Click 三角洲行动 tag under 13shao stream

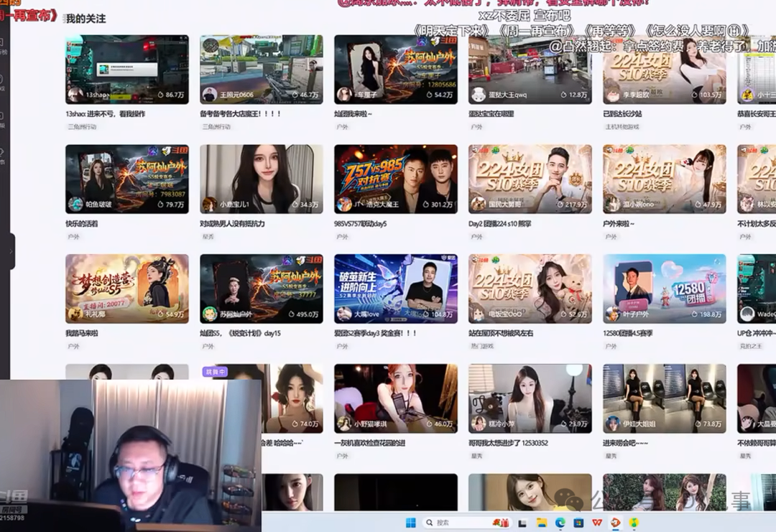tap(82, 126)
